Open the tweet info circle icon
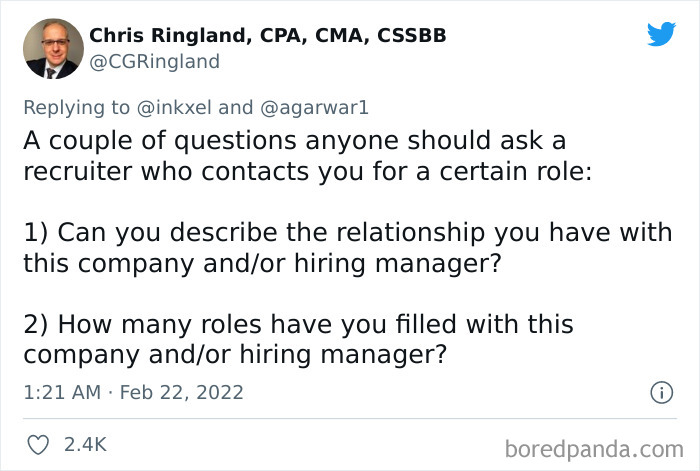Viewport: 700px width, 471px height. pos(660,393)
